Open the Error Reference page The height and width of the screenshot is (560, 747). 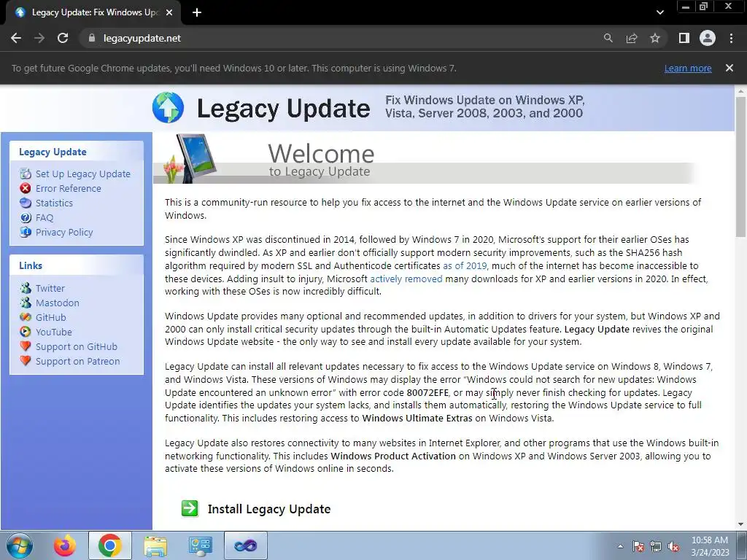pyautogui.click(x=68, y=189)
